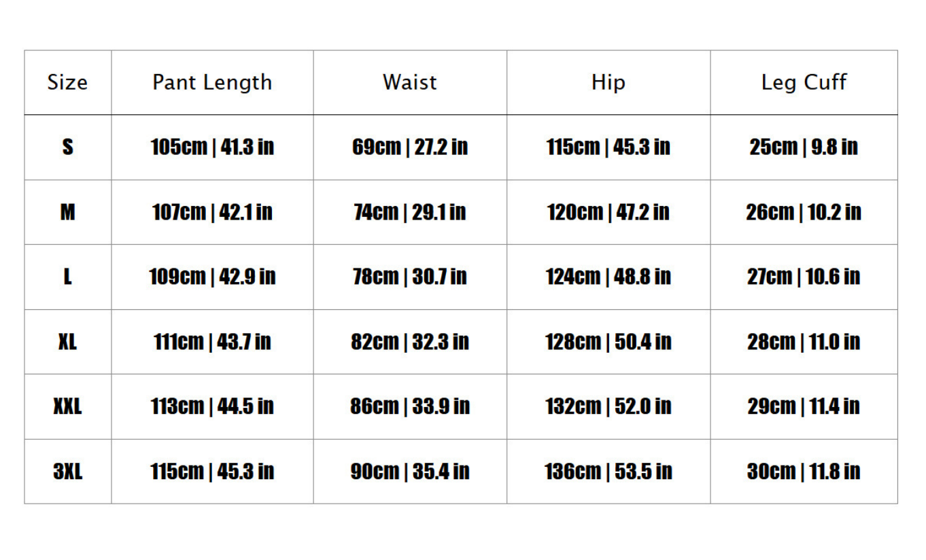Click the XXL size row label

(x=67, y=406)
